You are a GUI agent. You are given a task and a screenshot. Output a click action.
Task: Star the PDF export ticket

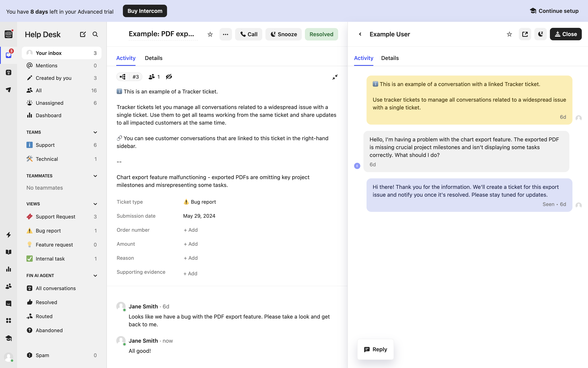tap(210, 34)
